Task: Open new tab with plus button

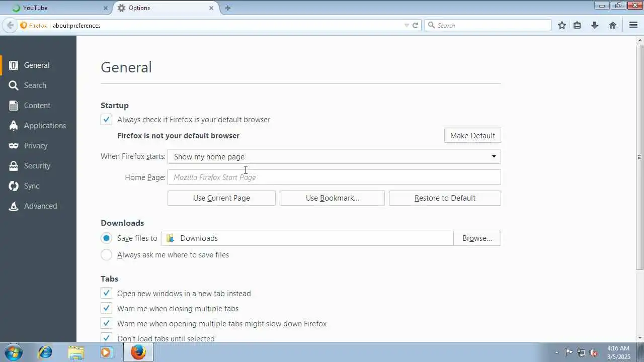Action: point(228,8)
